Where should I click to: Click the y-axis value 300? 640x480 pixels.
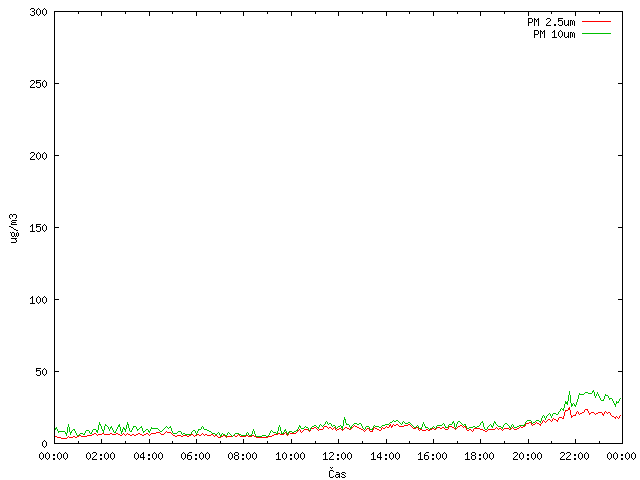coord(38,12)
